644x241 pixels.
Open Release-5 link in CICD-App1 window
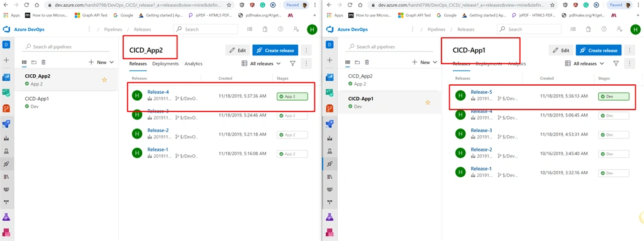point(481,92)
